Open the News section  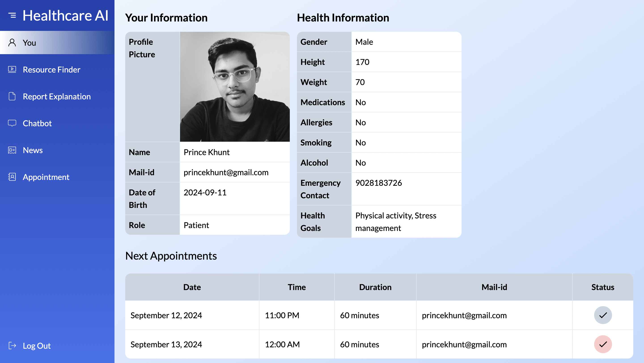click(x=57, y=150)
